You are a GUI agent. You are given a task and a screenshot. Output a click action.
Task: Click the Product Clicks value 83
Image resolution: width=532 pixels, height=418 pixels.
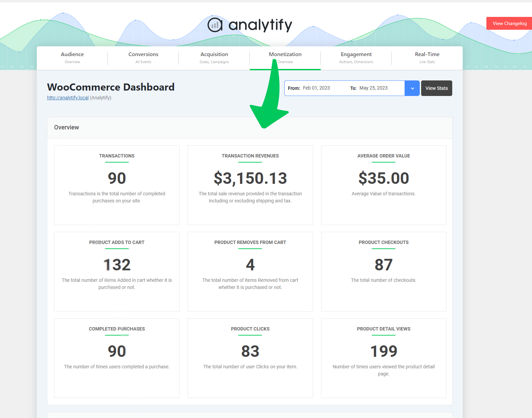click(250, 351)
